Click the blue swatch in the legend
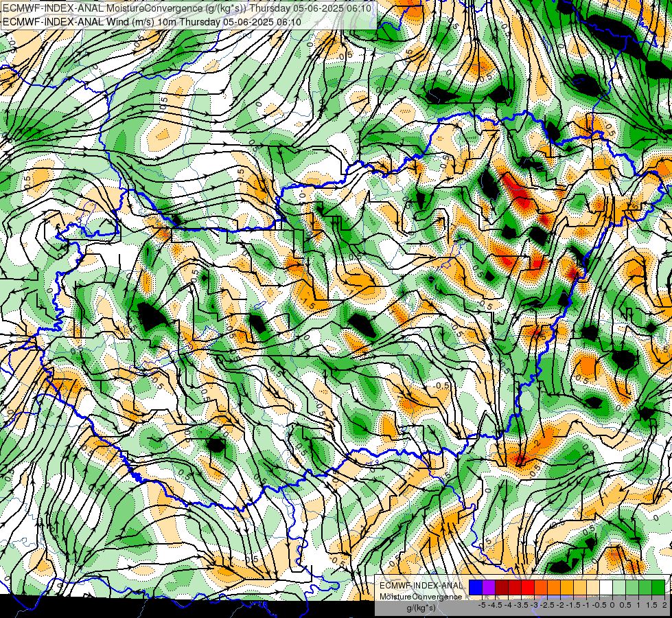The height and width of the screenshot is (618, 672). point(476,587)
